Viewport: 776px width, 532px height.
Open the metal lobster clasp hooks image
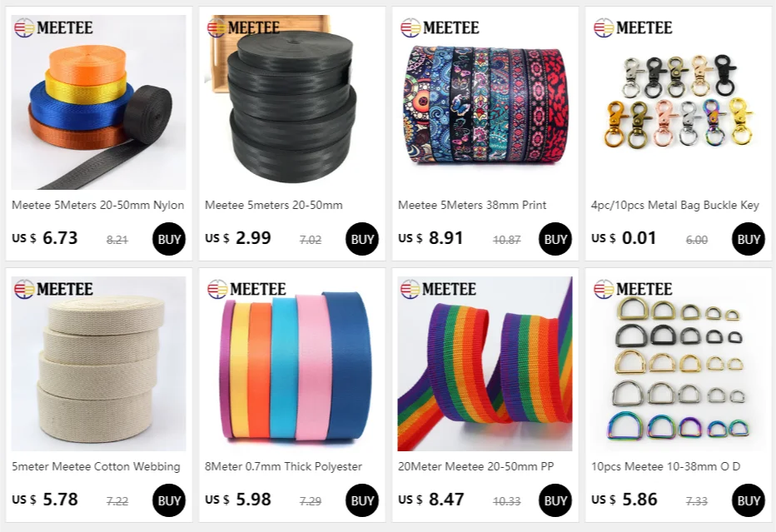[678, 102]
